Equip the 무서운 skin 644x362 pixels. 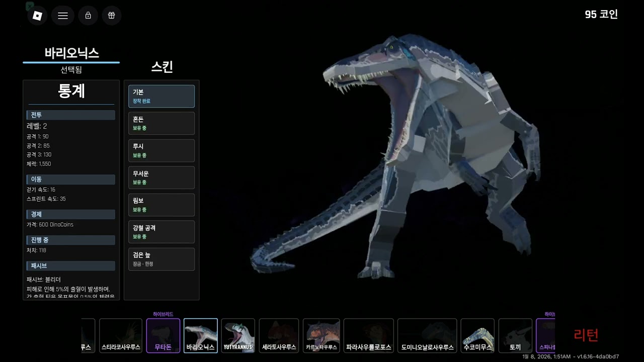[x=162, y=177]
